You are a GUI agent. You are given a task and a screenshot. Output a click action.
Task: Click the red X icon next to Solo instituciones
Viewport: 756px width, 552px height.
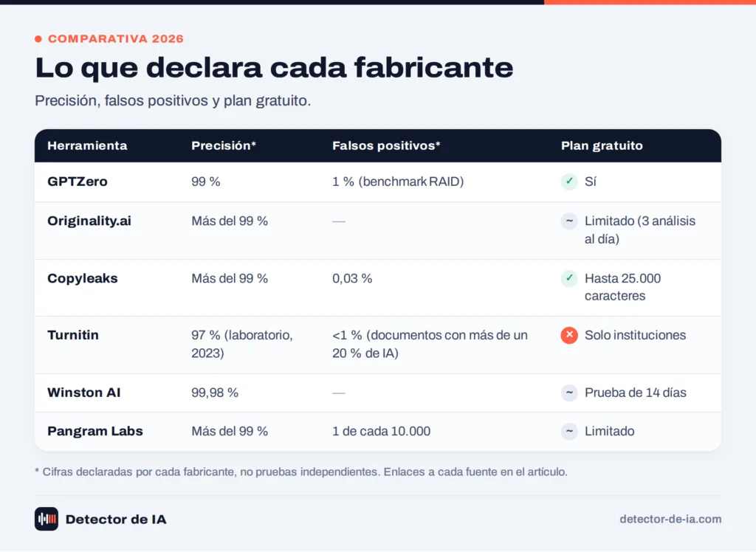click(569, 335)
